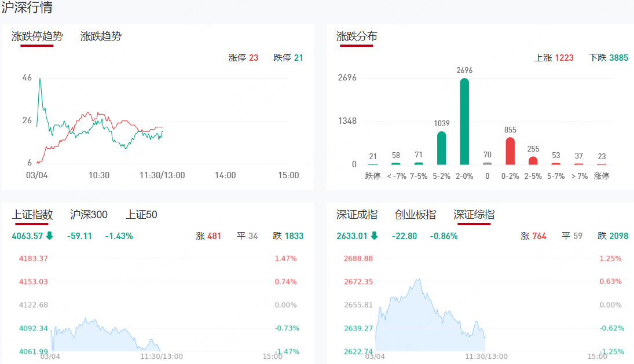Click the down arrow beside 4063.57
This screenshot has height=364, width=634.
pyautogui.click(x=49, y=236)
